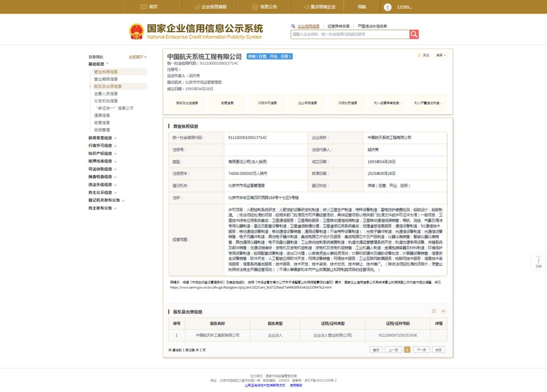Select 营业期限信息 in sidebar

point(106,79)
